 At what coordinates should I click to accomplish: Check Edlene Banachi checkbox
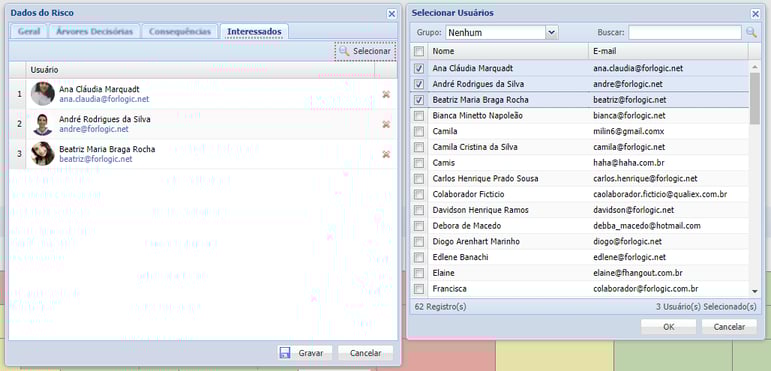(x=419, y=257)
